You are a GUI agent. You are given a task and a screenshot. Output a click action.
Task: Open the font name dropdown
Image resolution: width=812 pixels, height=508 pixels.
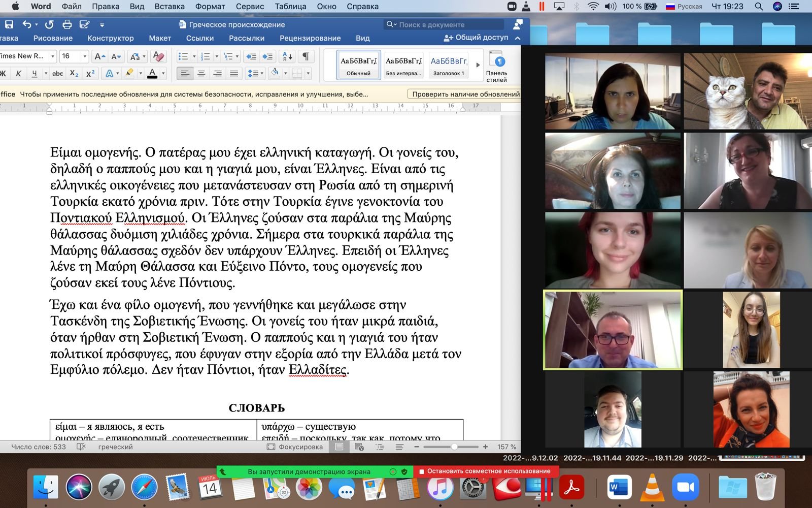tap(52, 56)
